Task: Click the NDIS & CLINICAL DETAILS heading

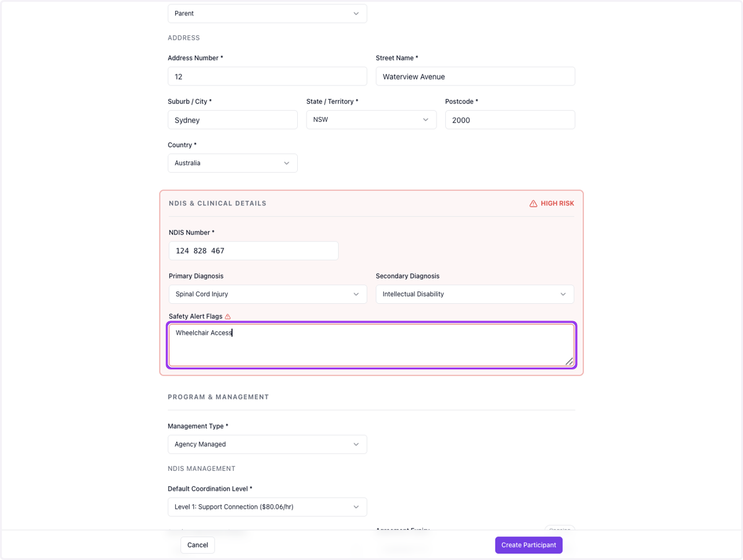Action: point(217,204)
